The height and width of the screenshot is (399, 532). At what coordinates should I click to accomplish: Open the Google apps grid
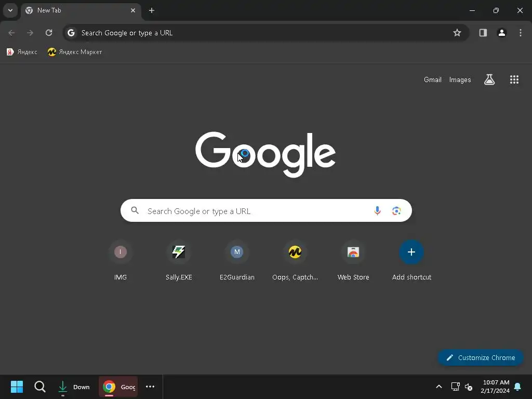(514, 79)
